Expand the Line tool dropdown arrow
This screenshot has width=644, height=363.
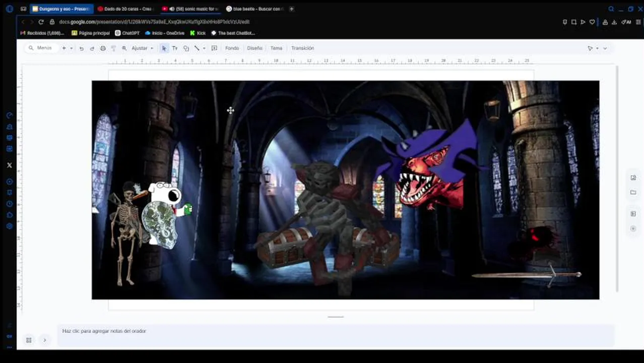[x=204, y=48]
